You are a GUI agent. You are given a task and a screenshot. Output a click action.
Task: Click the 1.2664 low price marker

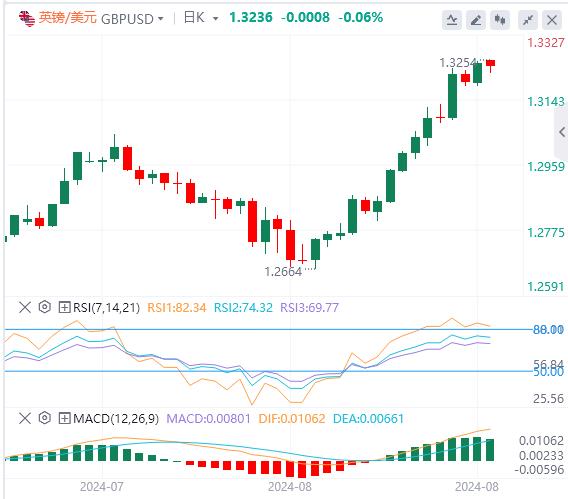(x=283, y=272)
